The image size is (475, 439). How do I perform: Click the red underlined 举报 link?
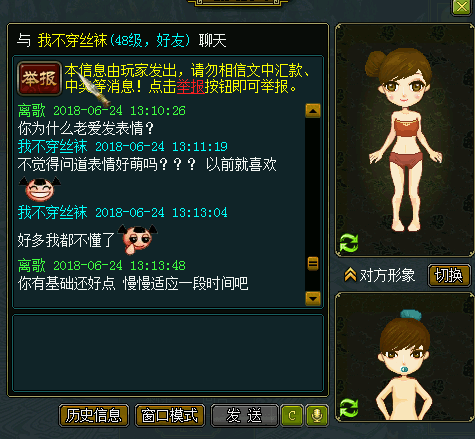click(190, 87)
